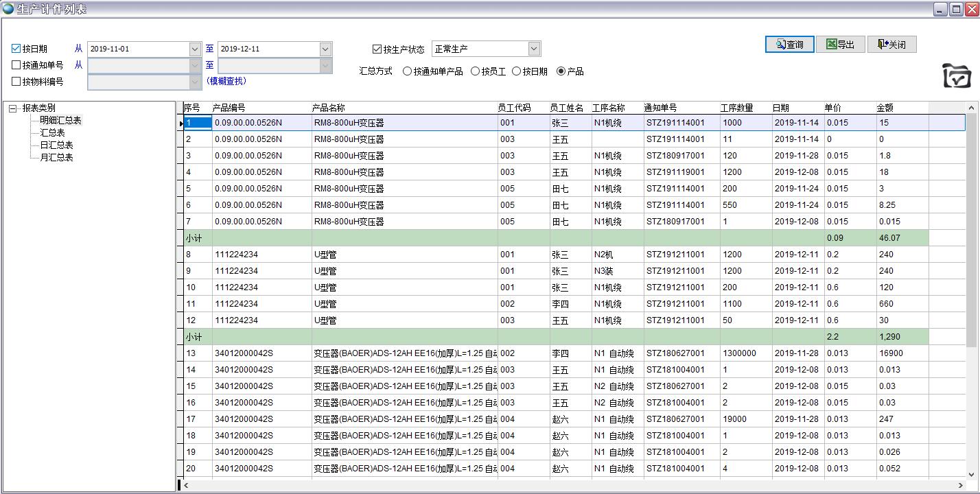980x494 pixels.
Task: Click the vertical scrollbar down arrow
Action: point(972,473)
